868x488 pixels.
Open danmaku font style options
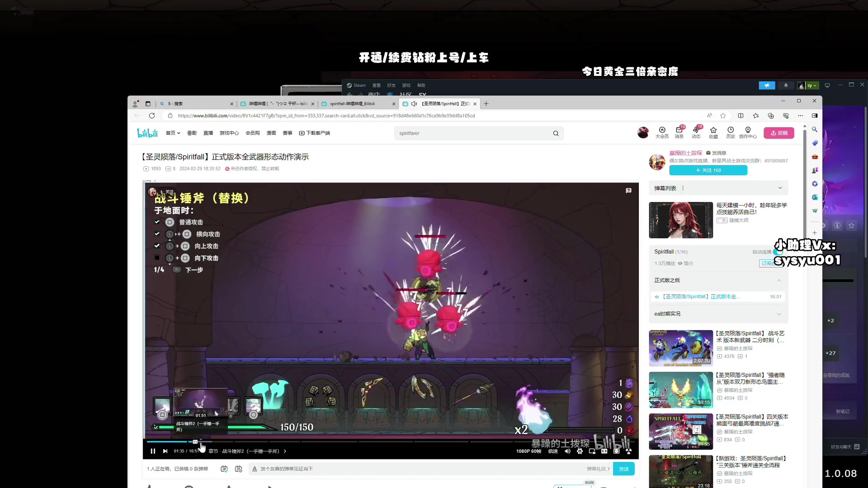(255, 469)
